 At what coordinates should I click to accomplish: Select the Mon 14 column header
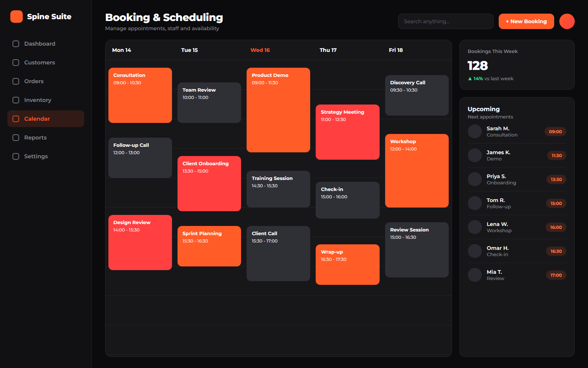coord(122,50)
